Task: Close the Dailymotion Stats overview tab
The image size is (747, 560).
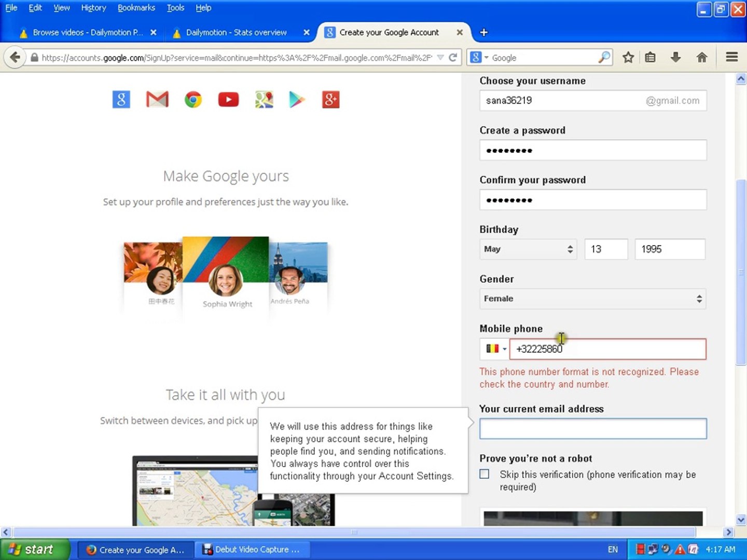Action: click(x=307, y=32)
